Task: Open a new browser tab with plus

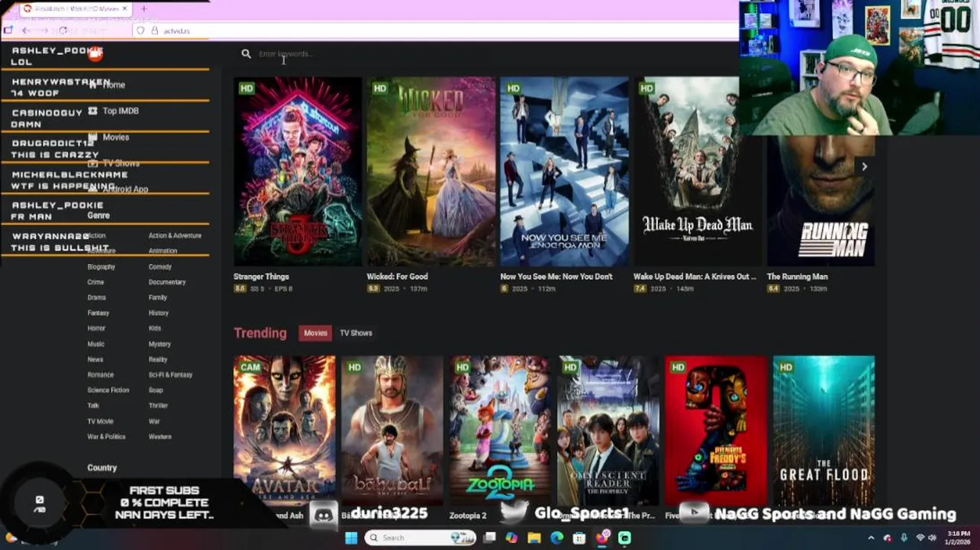Action: tap(143, 9)
